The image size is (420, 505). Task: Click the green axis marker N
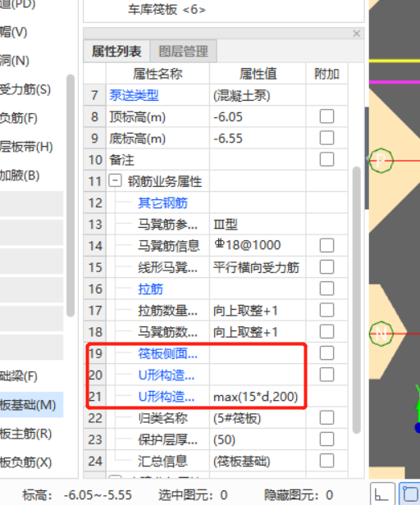point(381,334)
